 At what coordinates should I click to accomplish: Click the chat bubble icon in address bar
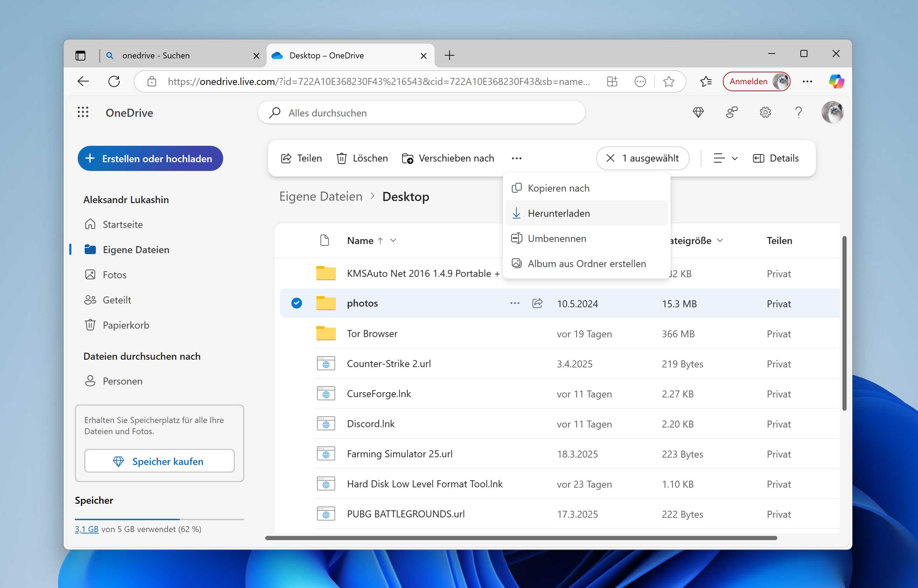(640, 81)
